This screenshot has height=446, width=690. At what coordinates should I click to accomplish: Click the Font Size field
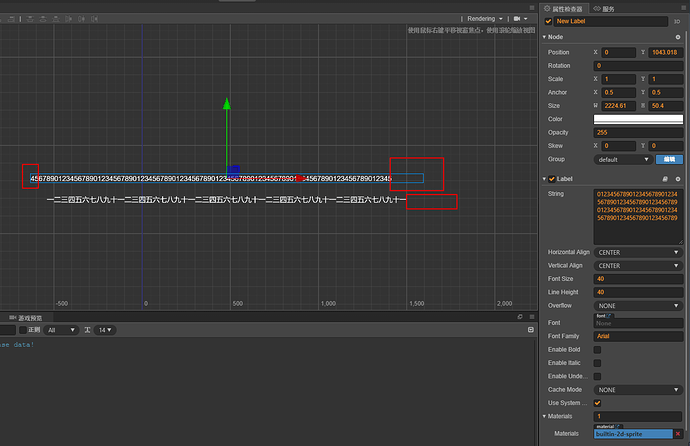click(x=638, y=279)
